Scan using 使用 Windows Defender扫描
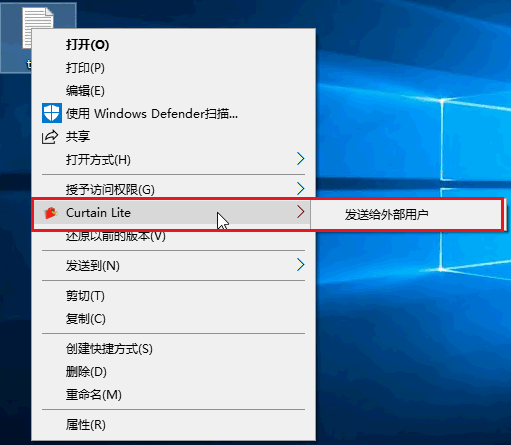Screen dimensions: 511x445 point(173,114)
